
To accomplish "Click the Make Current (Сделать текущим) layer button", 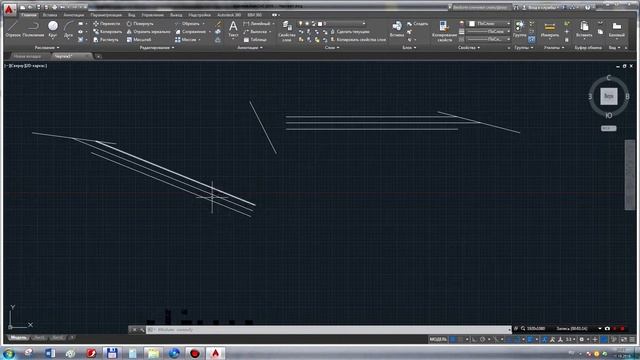I will (x=350, y=31).
